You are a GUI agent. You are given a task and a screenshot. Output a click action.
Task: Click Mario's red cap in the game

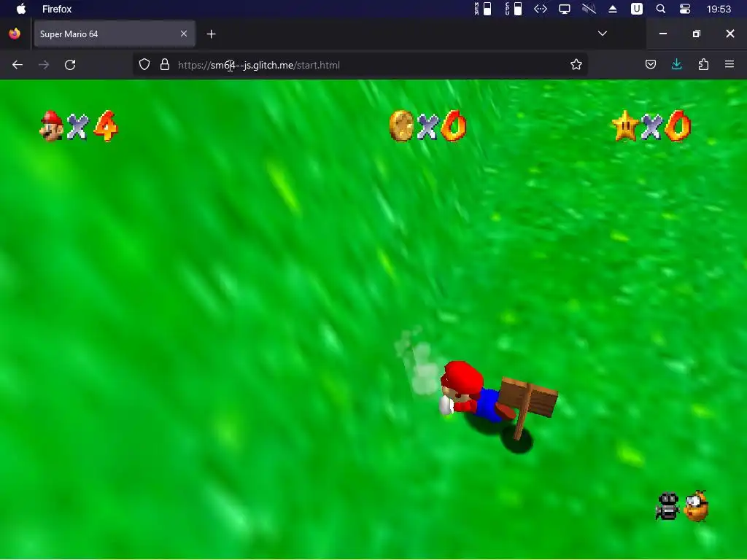(x=462, y=378)
